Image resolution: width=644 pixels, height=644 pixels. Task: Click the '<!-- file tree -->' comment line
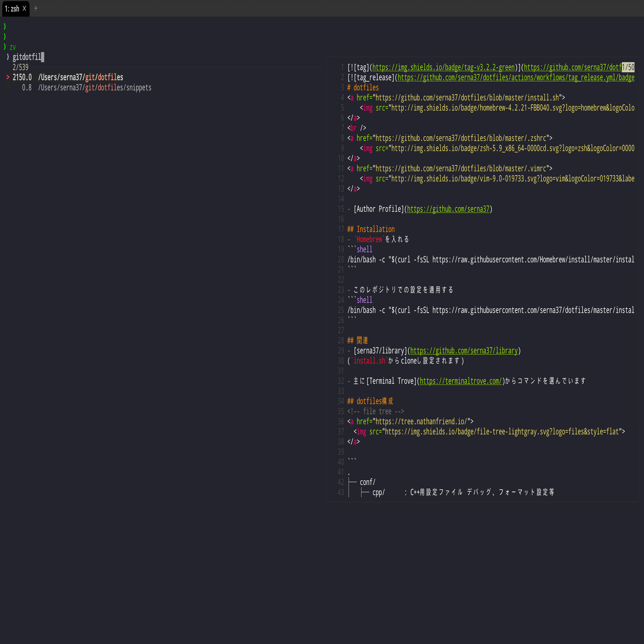tap(375, 411)
